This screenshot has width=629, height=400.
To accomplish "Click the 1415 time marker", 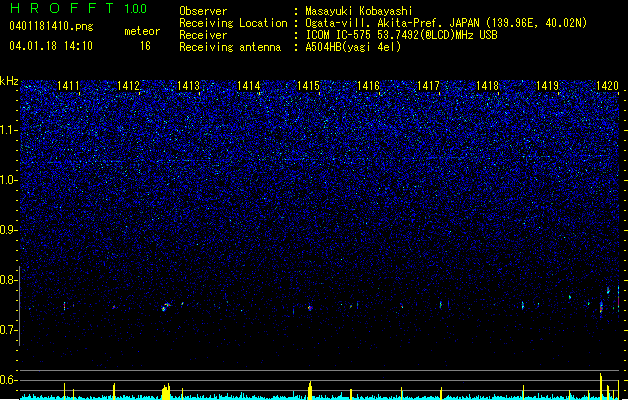I will pos(308,86).
